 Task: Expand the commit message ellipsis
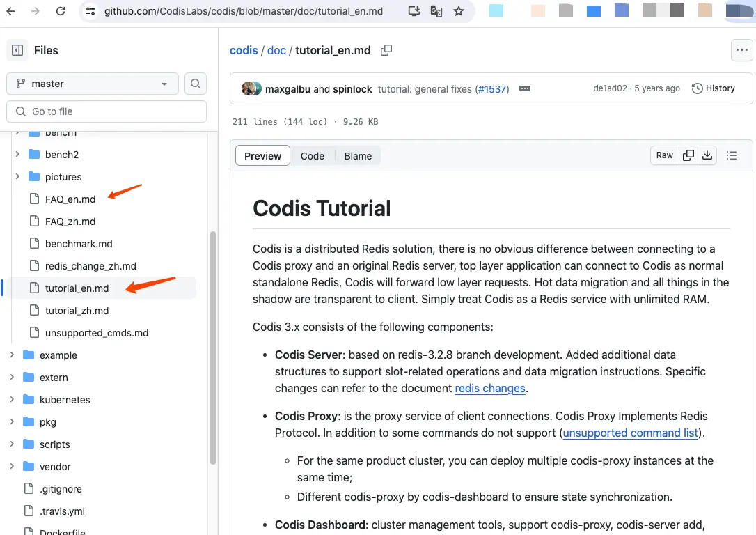[525, 88]
